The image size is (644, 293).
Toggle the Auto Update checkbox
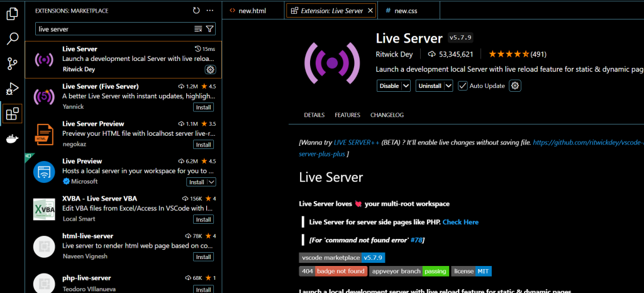(462, 86)
